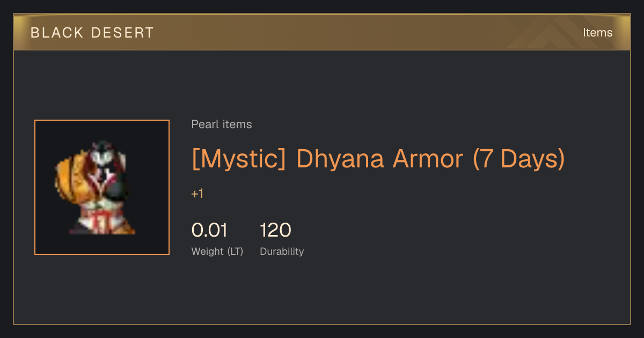Select the +1 enhancement level text
The width and height of the screenshot is (644, 338).
click(197, 194)
